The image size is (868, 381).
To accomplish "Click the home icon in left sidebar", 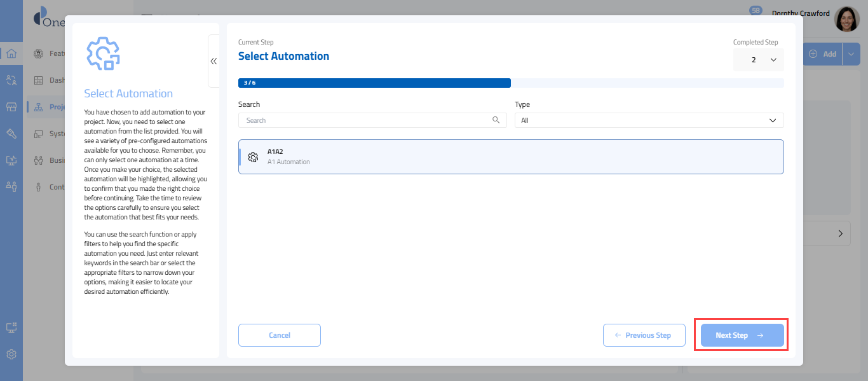I will [11, 53].
